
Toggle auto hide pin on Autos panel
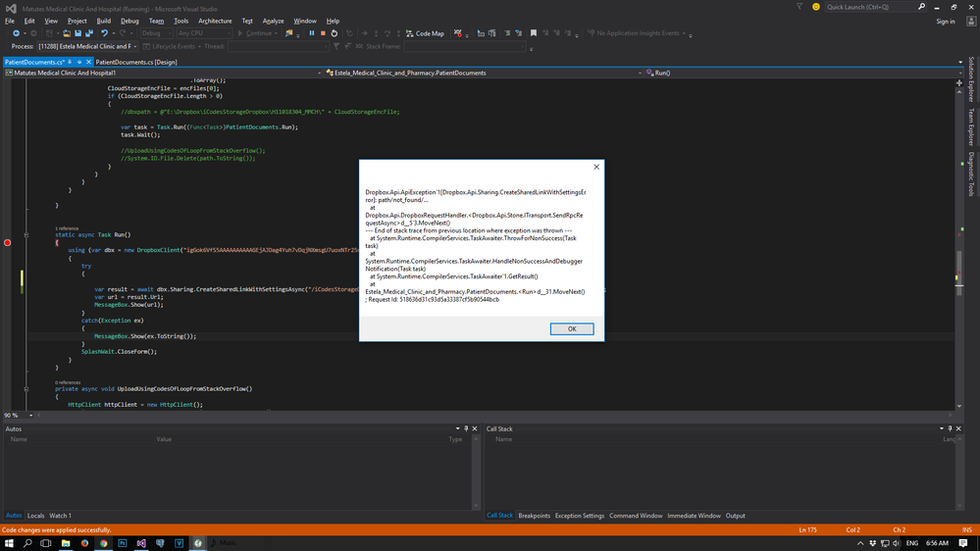(x=465, y=428)
